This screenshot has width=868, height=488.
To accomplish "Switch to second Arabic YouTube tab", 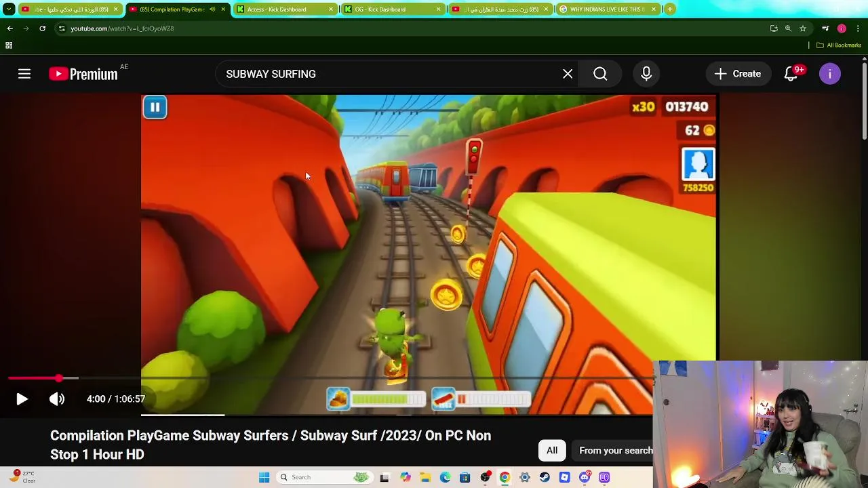I will click(500, 9).
